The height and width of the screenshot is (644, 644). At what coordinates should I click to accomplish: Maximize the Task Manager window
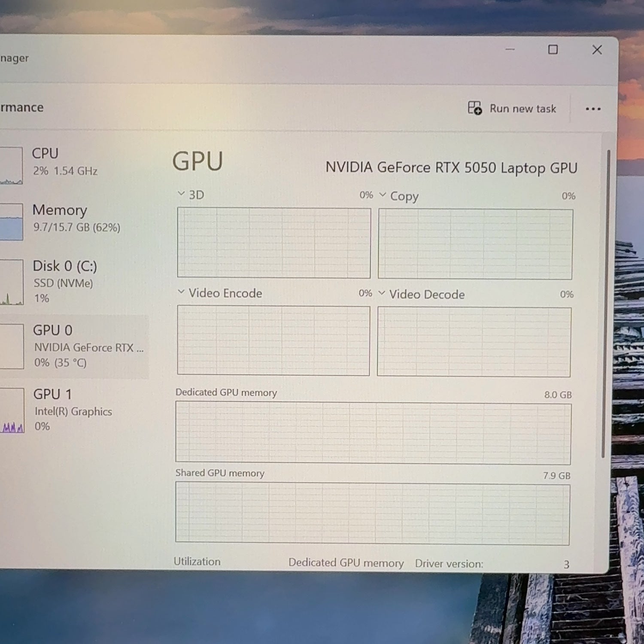553,50
